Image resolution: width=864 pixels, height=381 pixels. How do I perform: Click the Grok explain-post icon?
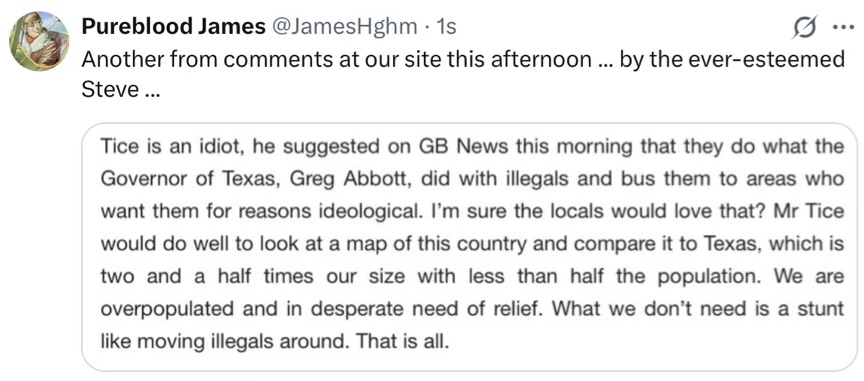tap(804, 28)
